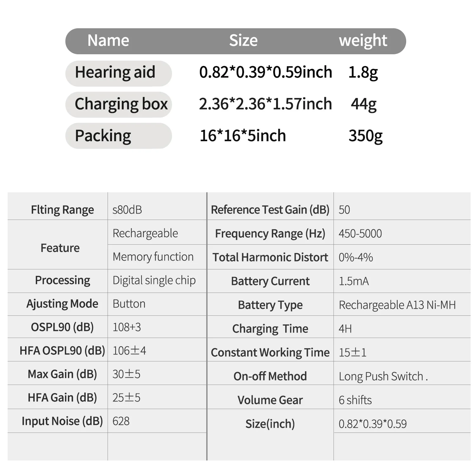
Task: Click the Frequency Range (Hz) label
Action: 270,234
